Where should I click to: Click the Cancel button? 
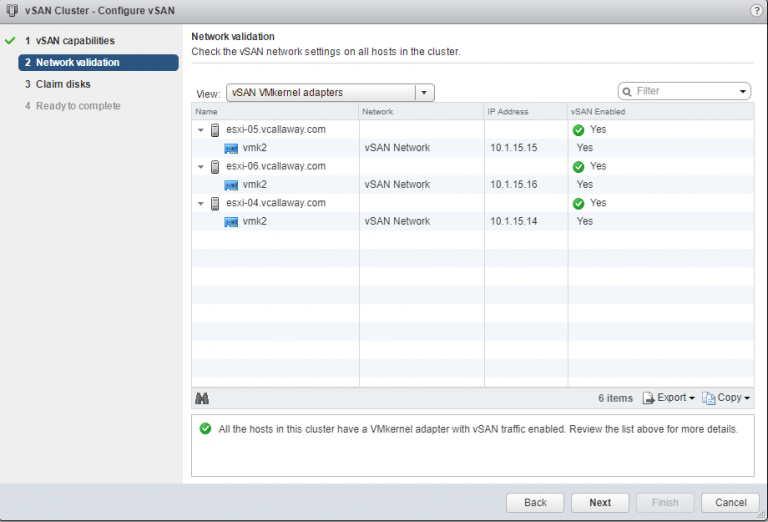[731, 502]
